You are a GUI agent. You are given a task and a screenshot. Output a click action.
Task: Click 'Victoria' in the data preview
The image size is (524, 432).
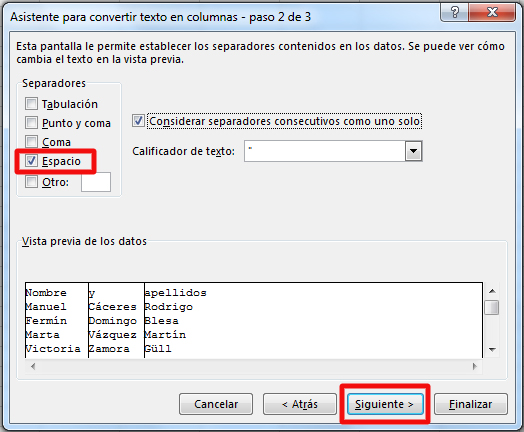(53, 349)
